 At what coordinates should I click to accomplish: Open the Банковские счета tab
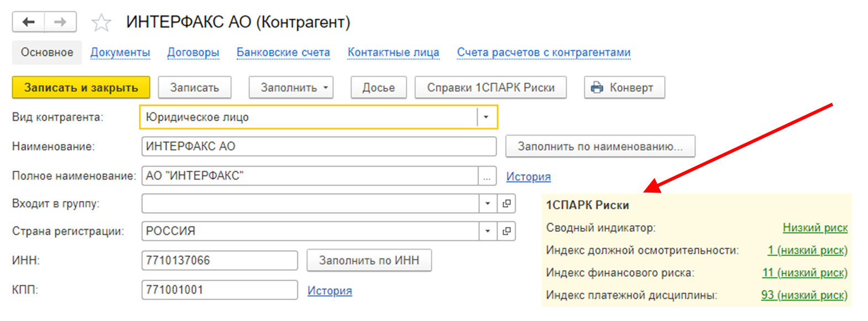(x=283, y=53)
